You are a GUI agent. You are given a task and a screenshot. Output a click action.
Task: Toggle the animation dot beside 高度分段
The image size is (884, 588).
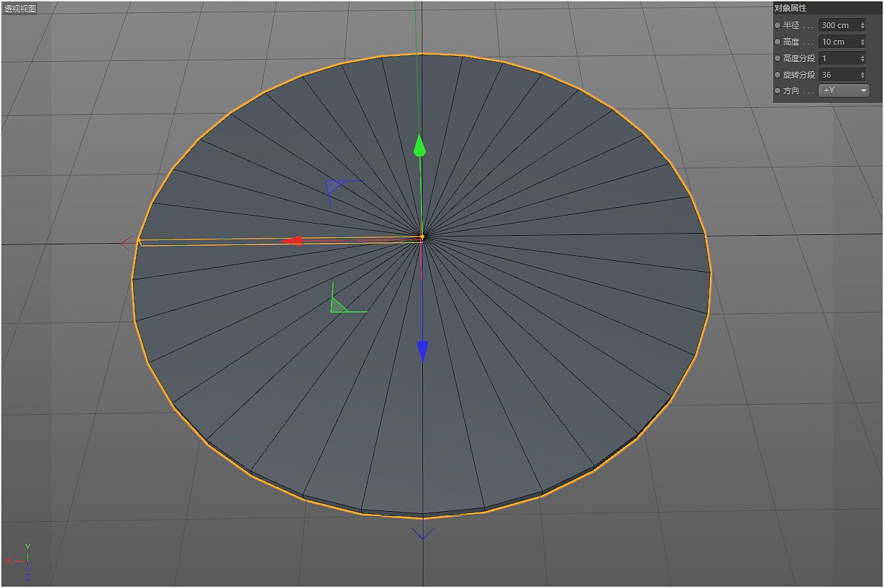point(778,58)
